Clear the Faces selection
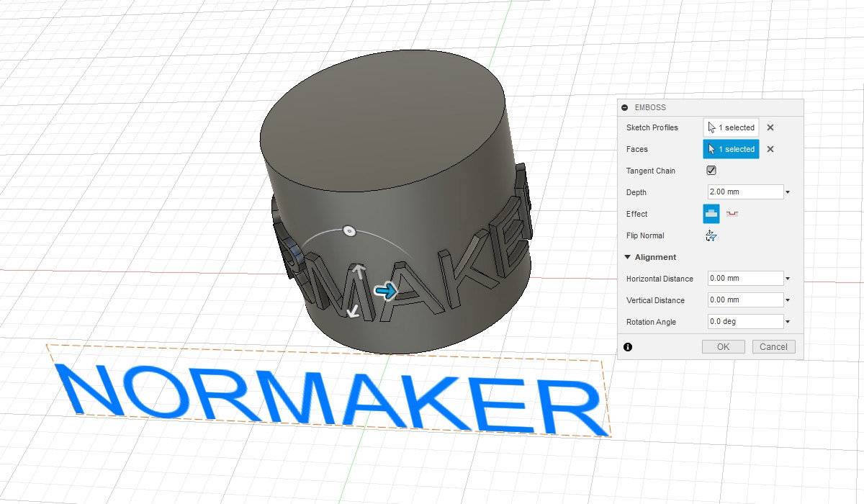The height and width of the screenshot is (504, 864). [x=770, y=149]
